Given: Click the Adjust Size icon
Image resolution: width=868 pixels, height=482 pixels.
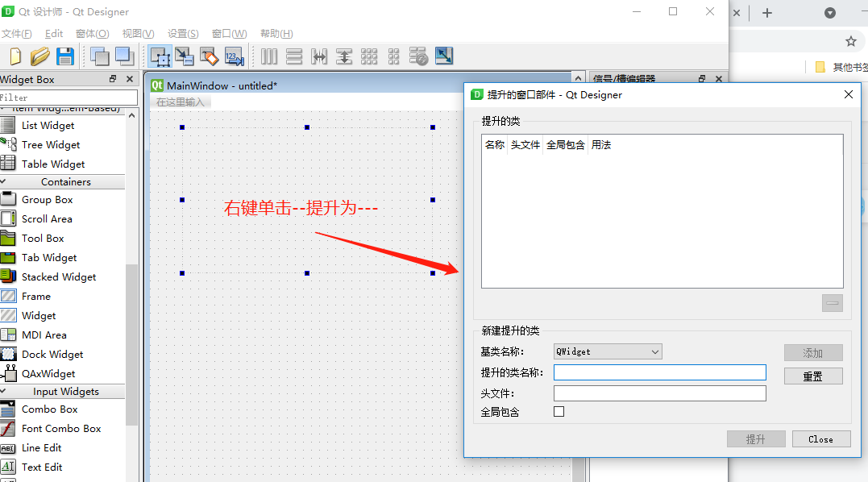Looking at the screenshot, I should pos(444,56).
